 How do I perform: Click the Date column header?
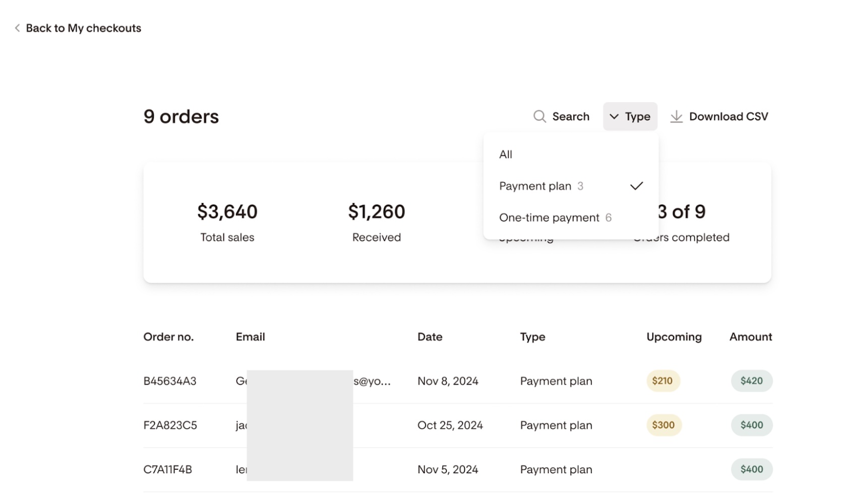(x=430, y=337)
